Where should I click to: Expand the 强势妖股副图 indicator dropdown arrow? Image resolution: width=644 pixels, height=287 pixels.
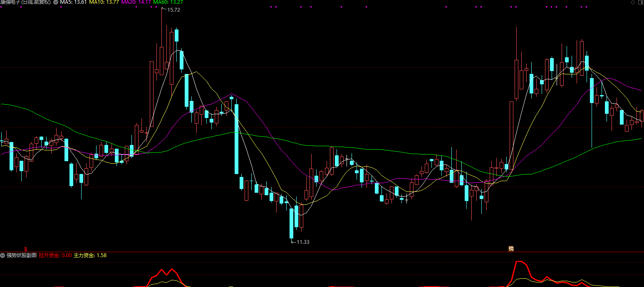pyautogui.click(x=3, y=255)
